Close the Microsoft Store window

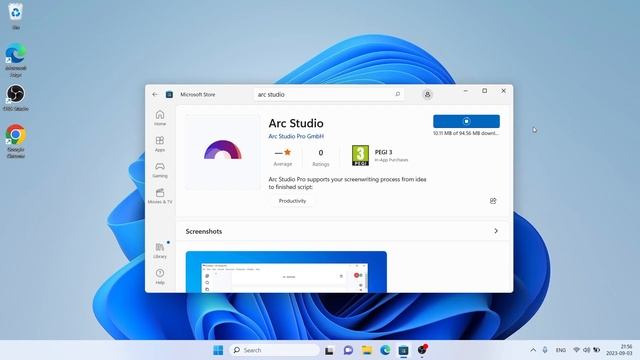click(x=503, y=91)
